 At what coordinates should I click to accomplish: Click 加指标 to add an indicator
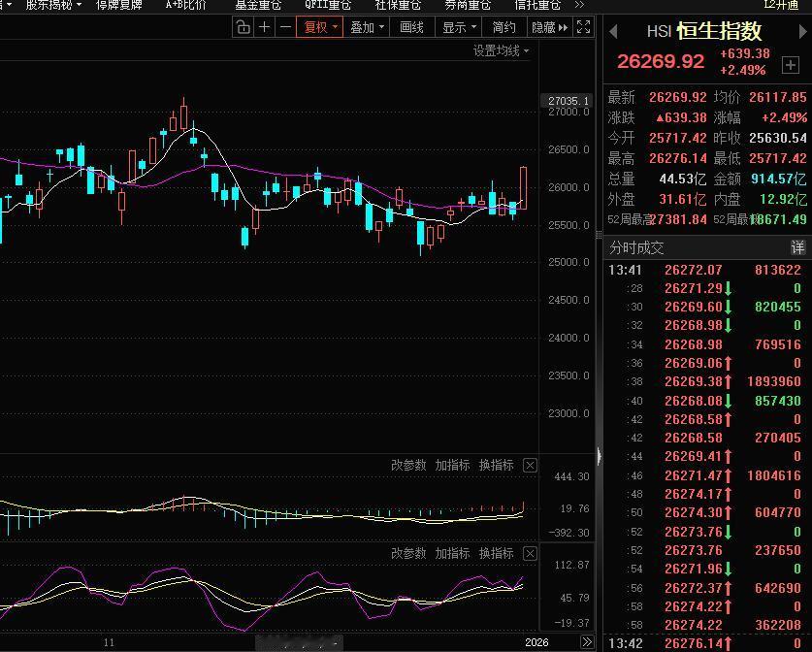454,465
